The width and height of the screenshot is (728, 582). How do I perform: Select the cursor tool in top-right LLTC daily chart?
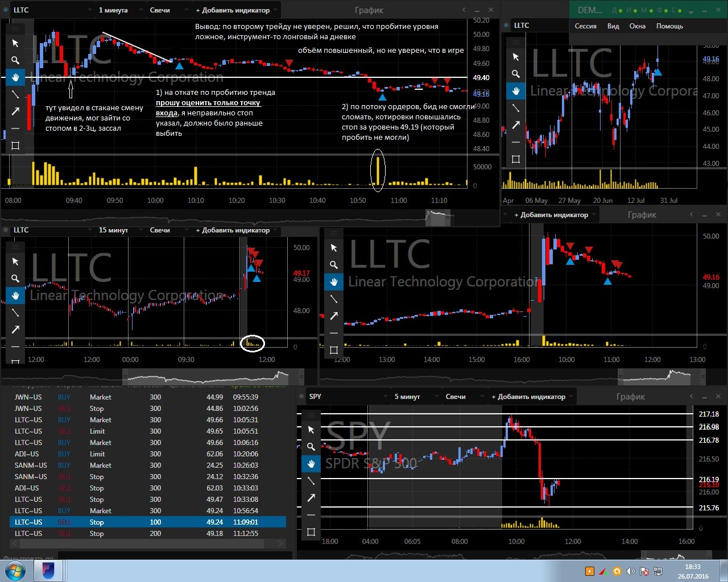pos(516,57)
